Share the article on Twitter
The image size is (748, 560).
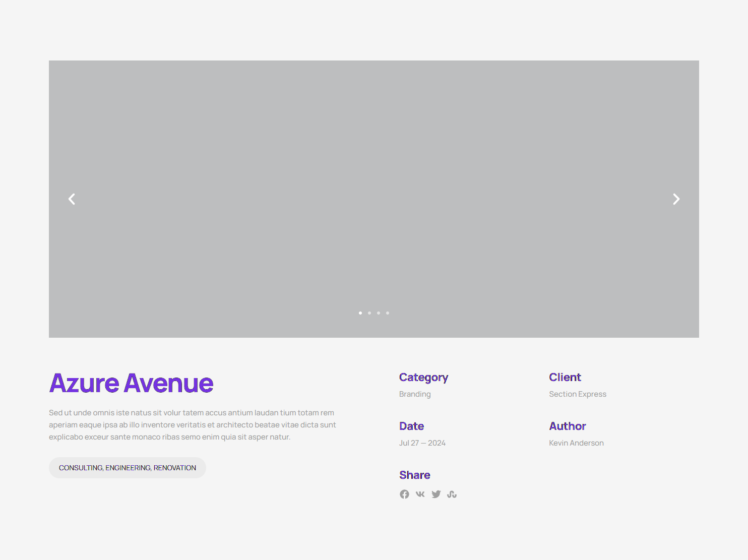tap(436, 494)
